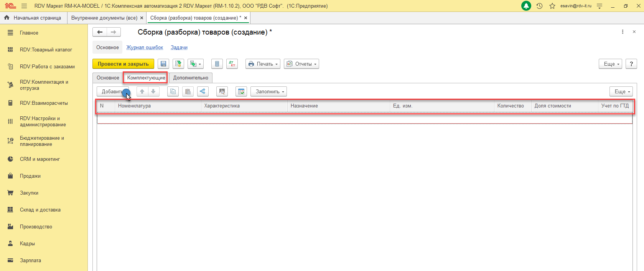Click the question mark help button
Screen dimensions: 644x271
tap(631, 64)
